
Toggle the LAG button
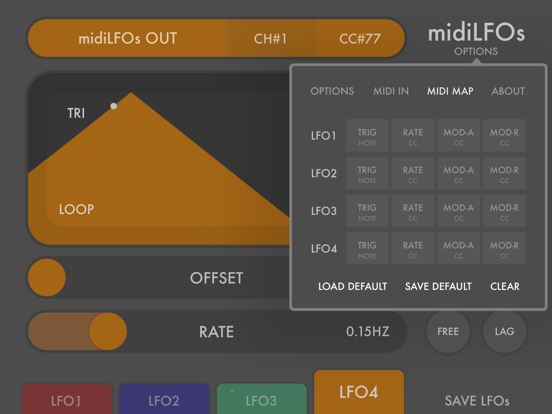point(504,331)
